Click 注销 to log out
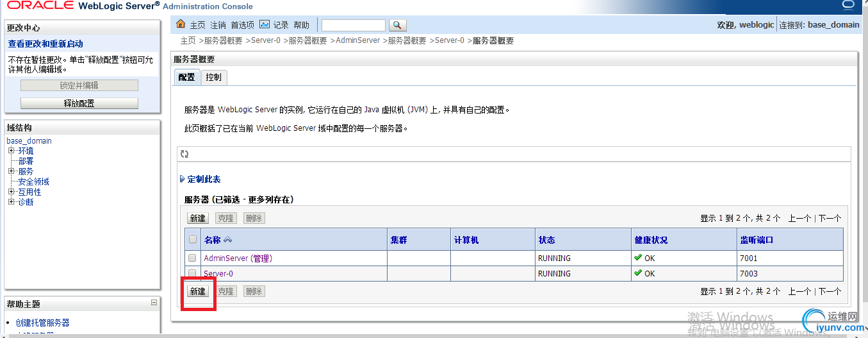The width and height of the screenshot is (868, 338). click(x=218, y=25)
